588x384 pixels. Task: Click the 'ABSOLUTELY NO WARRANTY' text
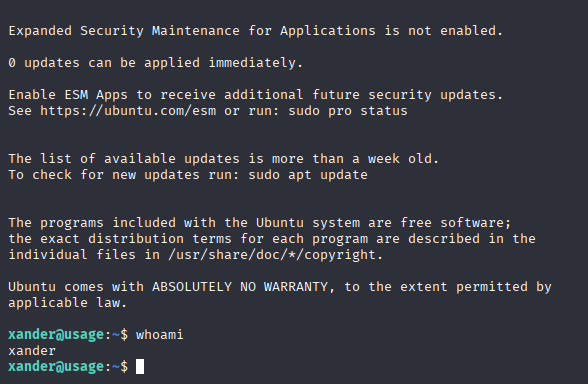pos(240,287)
